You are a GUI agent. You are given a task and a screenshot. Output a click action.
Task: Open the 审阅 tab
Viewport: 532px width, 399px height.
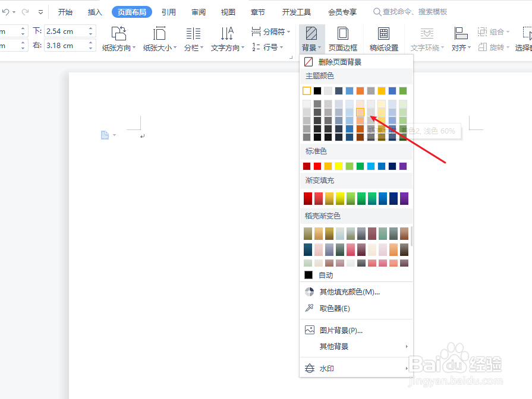coord(199,12)
